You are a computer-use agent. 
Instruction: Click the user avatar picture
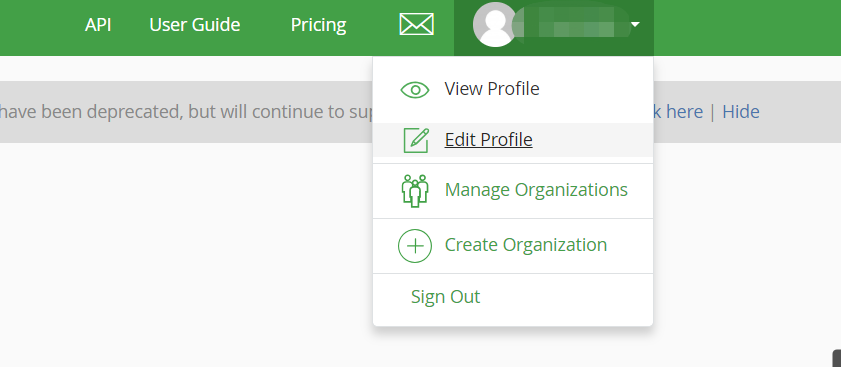coord(495,25)
